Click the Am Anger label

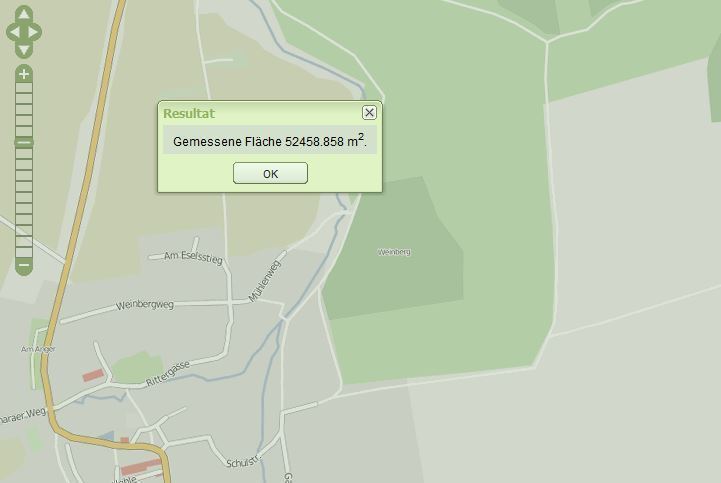click(x=38, y=349)
